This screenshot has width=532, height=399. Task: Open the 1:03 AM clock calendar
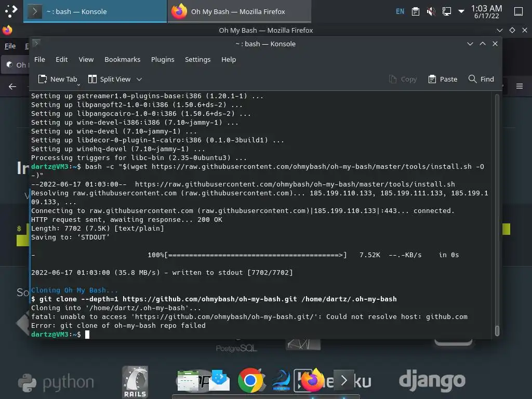point(486,11)
